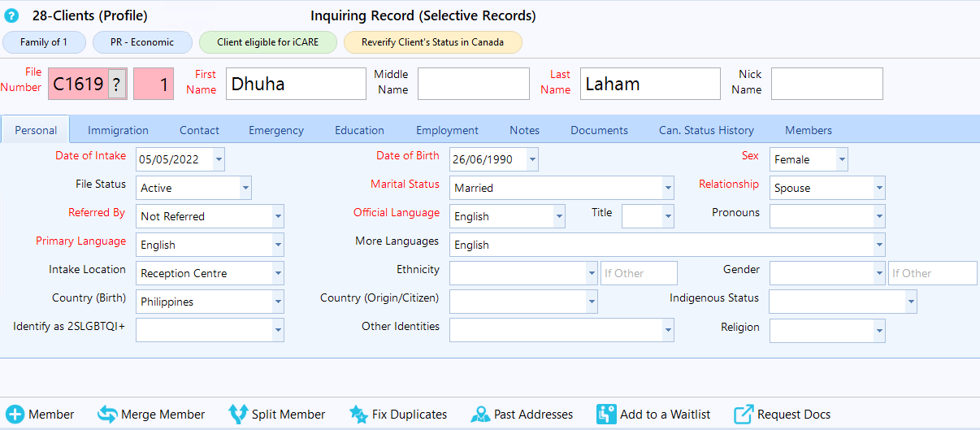Viewport: 980px width, 430px height.
Task: Open the Employment tab
Action: tap(447, 130)
